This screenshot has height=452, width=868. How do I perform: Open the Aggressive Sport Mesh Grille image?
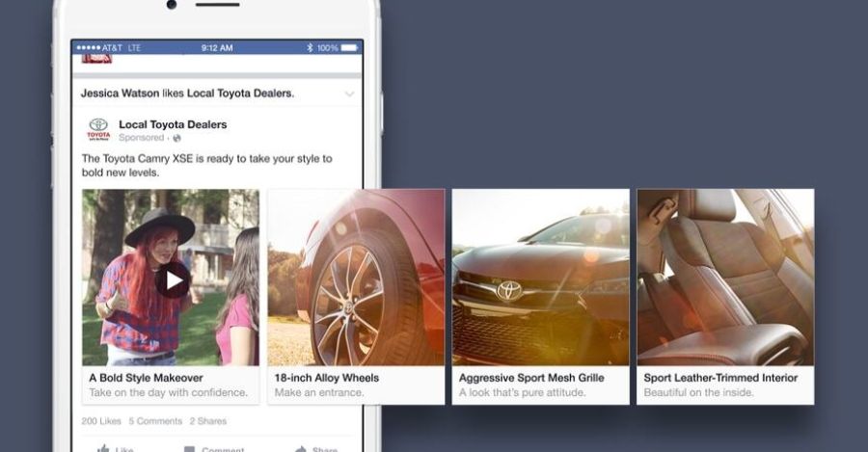pyautogui.click(x=541, y=278)
